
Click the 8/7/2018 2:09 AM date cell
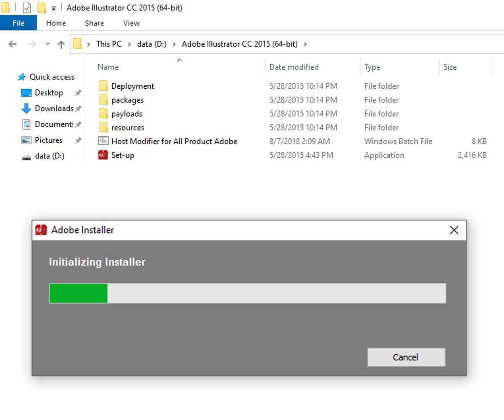(x=299, y=142)
